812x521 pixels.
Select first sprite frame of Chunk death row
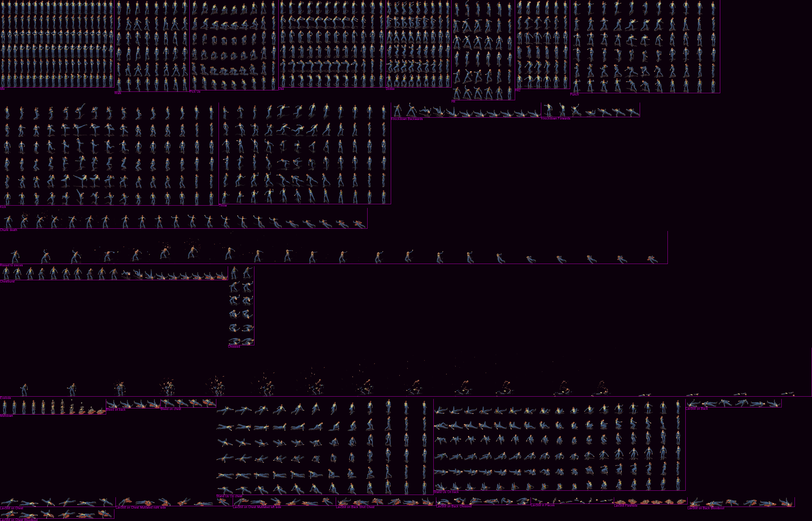pyautogui.click(x=8, y=222)
